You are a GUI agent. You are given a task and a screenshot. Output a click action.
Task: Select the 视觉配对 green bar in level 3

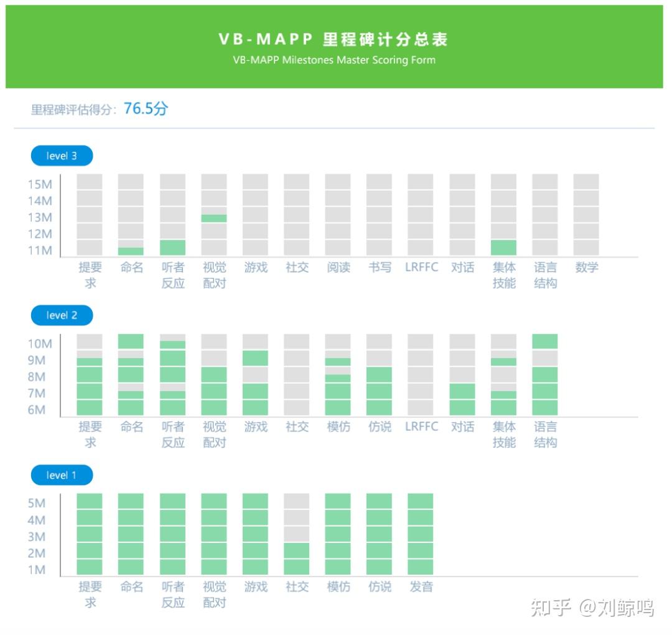tap(213, 217)
